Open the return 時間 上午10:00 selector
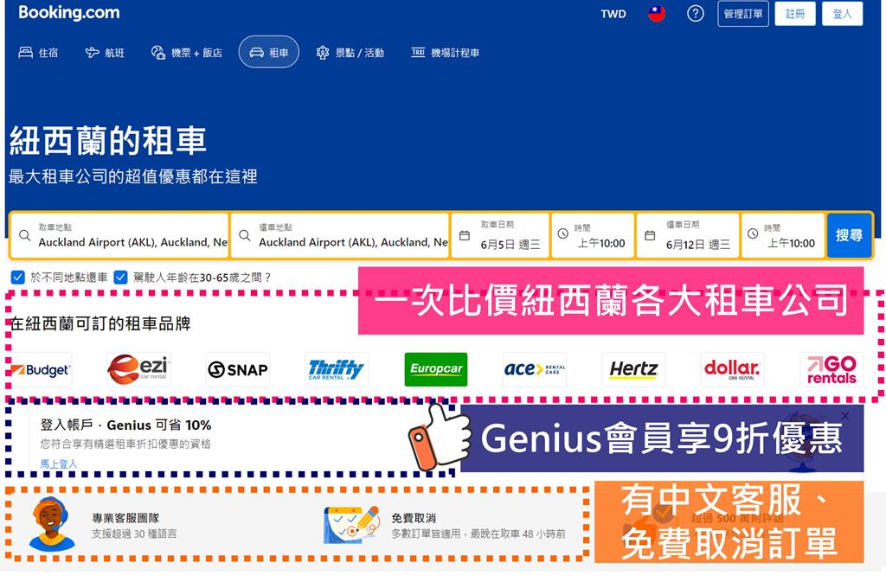This screenshot has width=886, height=588. tap(782, 235)
